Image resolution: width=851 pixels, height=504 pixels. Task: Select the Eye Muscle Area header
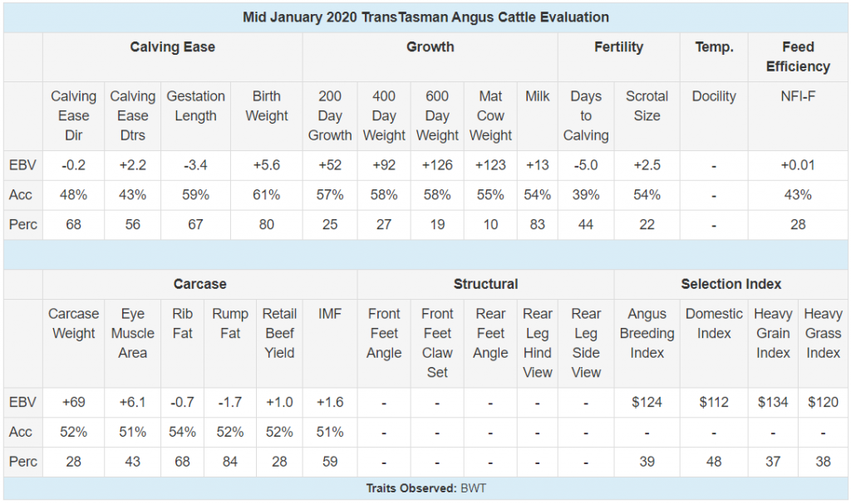click(x=132, y=333)
